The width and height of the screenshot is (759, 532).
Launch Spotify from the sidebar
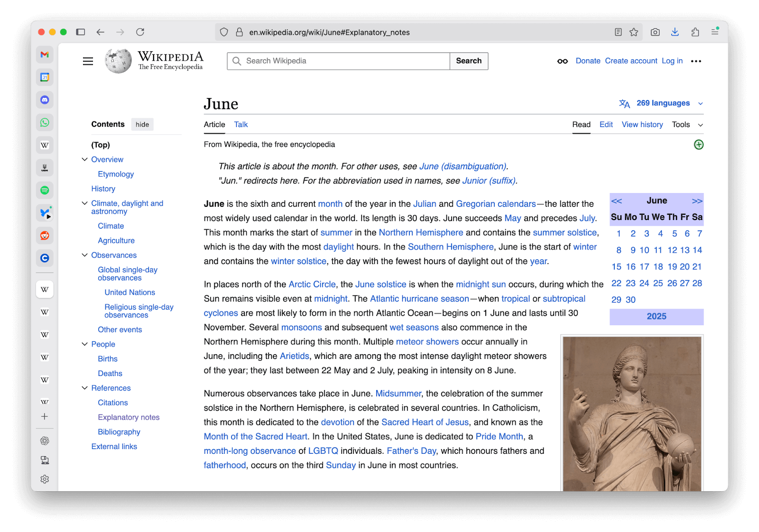[x=45, y=190]
